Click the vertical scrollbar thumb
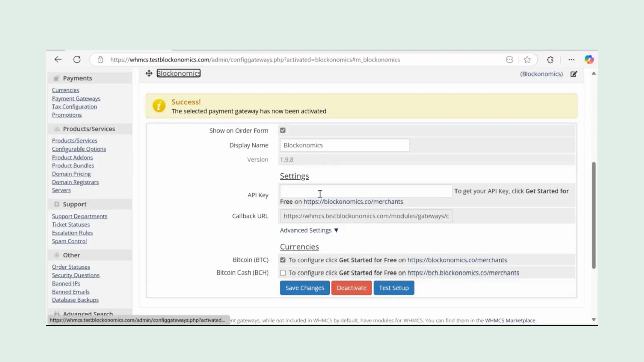 coord(594,216)
